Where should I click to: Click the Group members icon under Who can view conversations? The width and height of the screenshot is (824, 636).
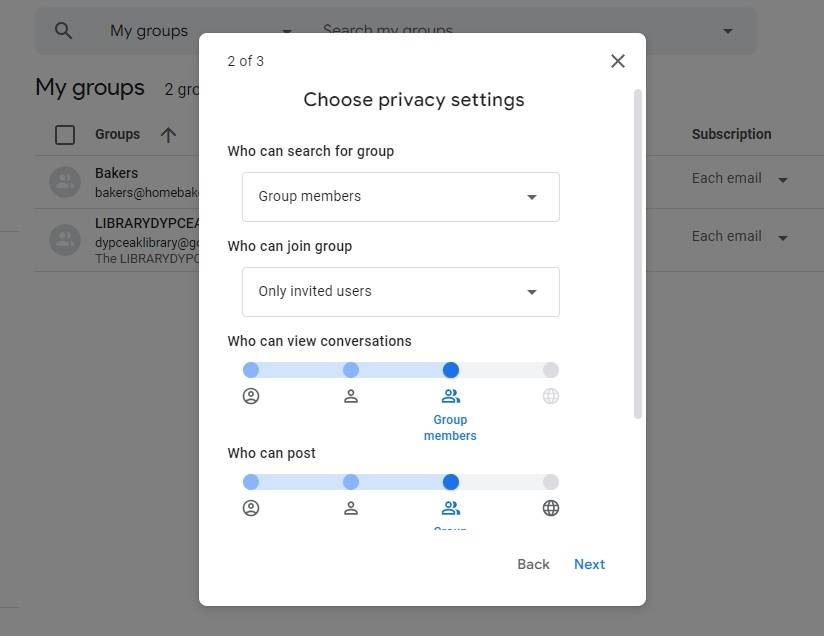[x=450, y=395]
